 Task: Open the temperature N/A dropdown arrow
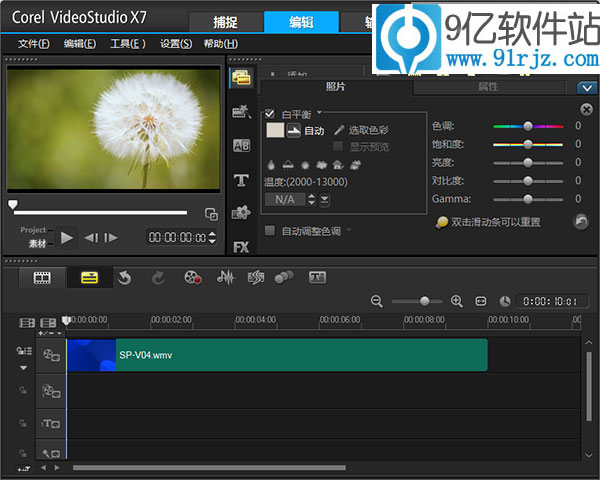326,199
